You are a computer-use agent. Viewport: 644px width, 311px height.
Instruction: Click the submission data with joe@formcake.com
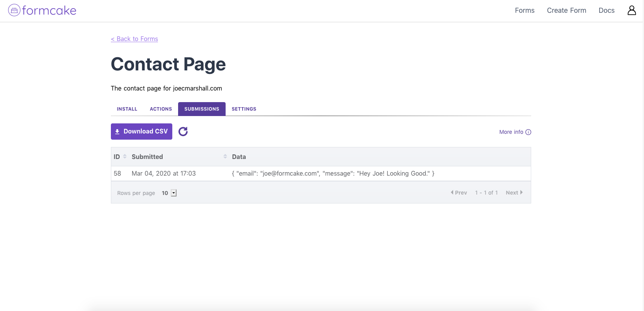point(333,174)
